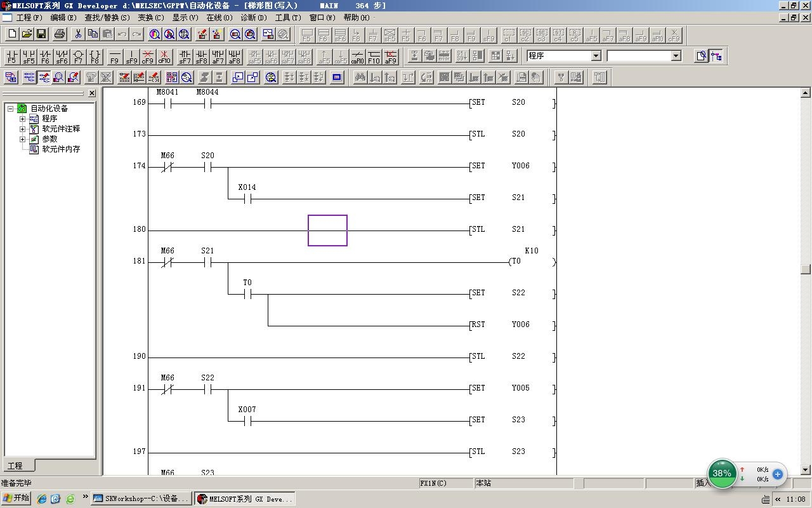Click the blue plus on speed widget
This screenshot has width=812, height=508.
(x=778, y=474)
